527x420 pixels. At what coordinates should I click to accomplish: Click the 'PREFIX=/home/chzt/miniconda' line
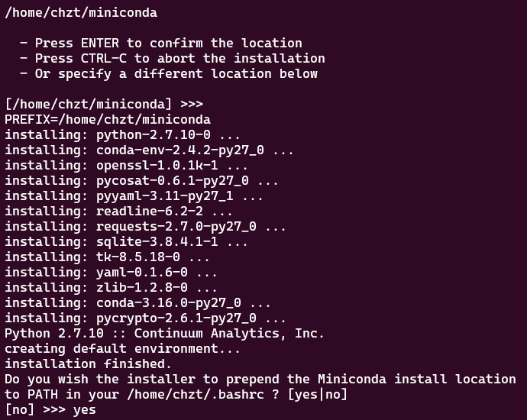(108, 120)
